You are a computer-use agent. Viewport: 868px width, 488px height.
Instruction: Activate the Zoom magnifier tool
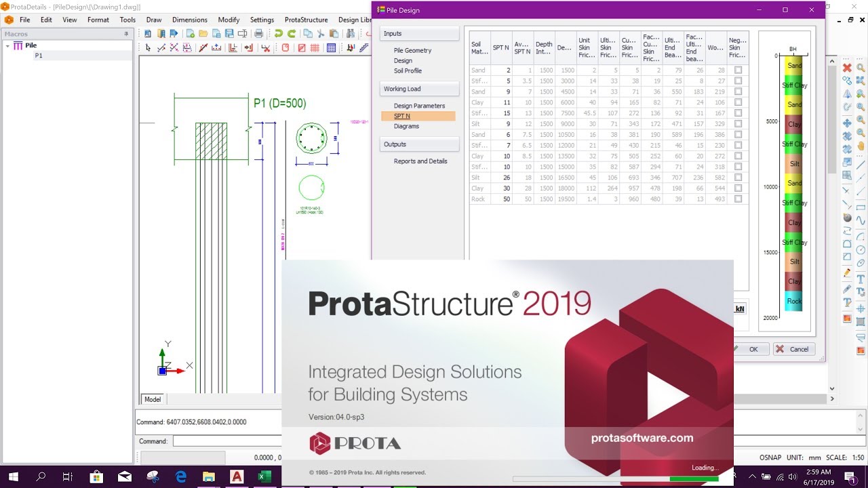[860, 68]
